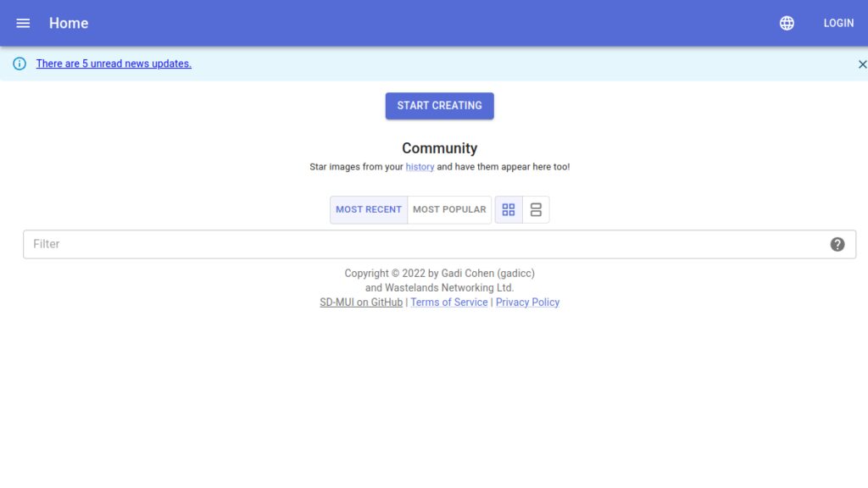Click the LOGIN button

click(838, 23)
